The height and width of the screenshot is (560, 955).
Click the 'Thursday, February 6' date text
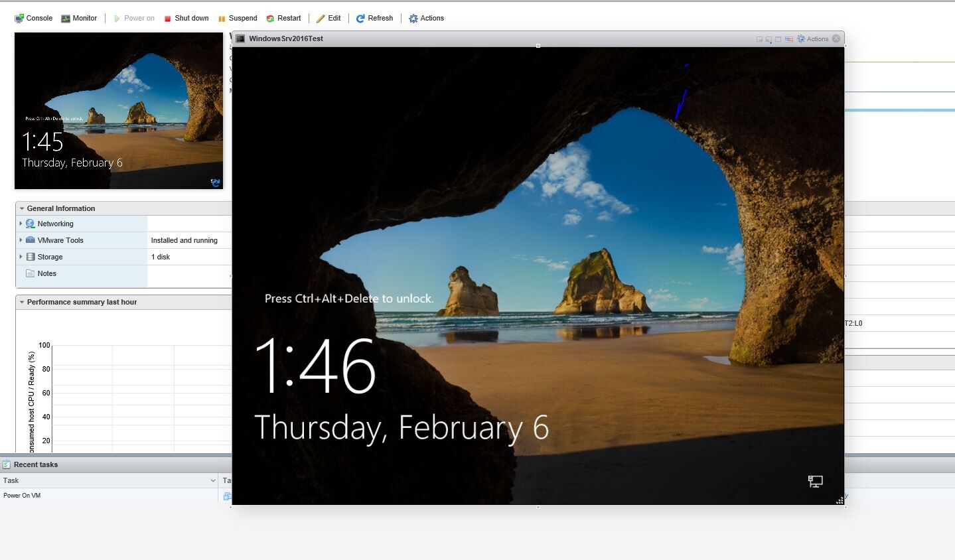pos(402,427)
